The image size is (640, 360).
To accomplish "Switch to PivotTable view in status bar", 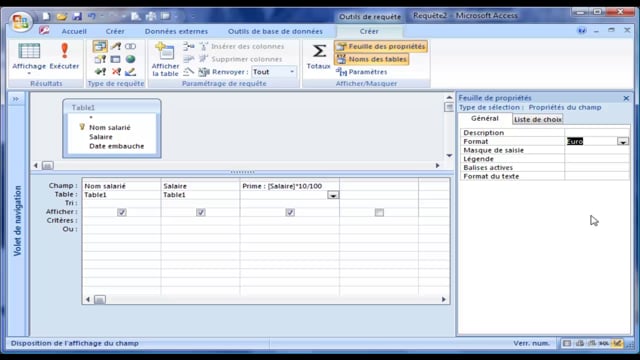I will click(x=580, y=343).
